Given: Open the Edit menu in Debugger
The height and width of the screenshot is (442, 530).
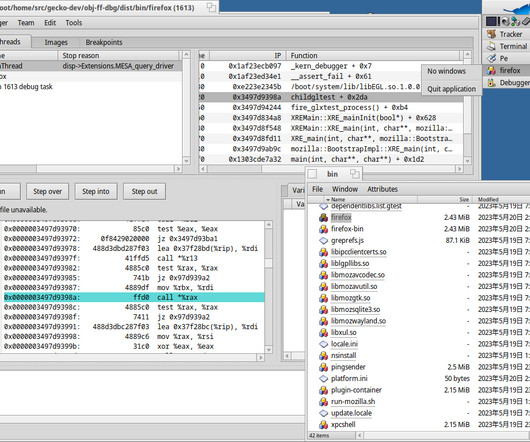Looking at the screenshot, I should pyautogui.click(x=50, y=23).
